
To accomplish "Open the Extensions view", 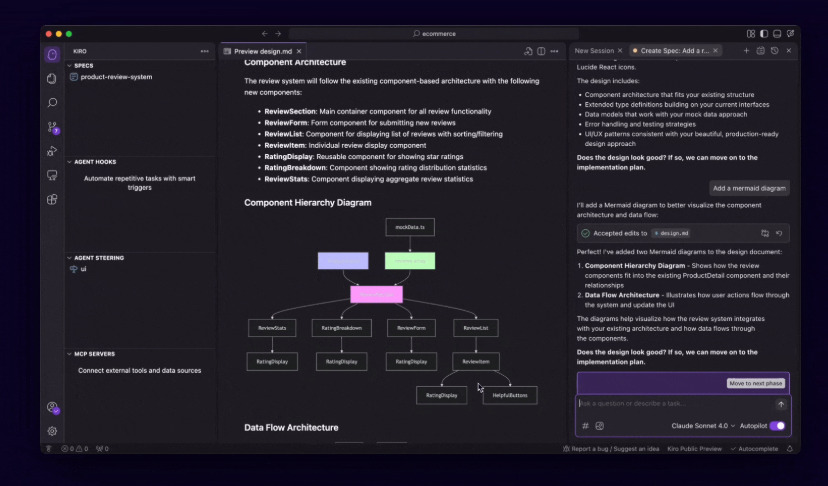I will pos(52,199).
